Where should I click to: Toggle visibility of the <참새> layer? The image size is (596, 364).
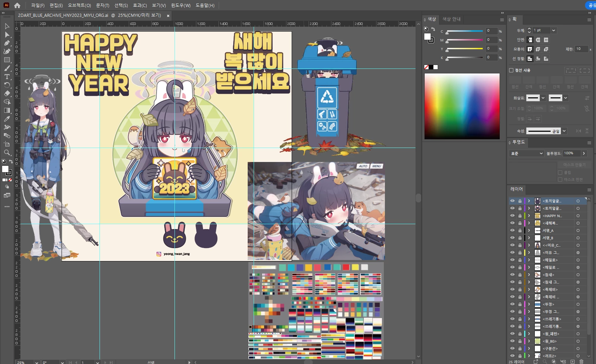pos(512,275)
